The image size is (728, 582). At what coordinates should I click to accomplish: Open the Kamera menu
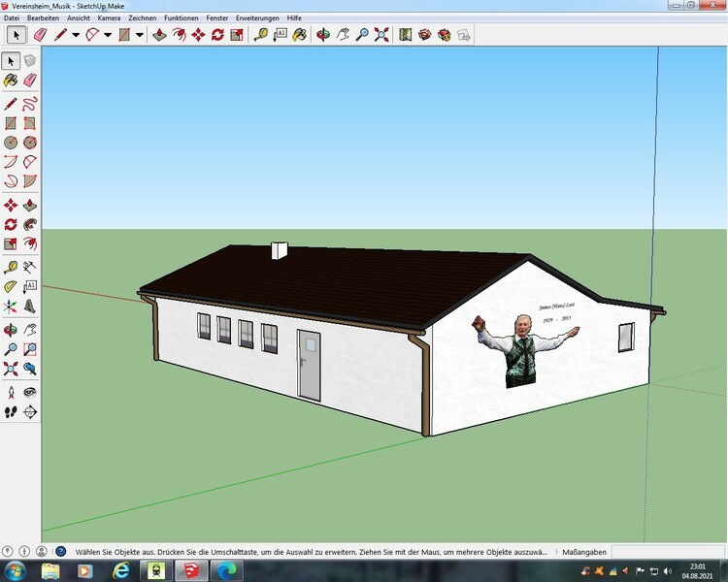point(109,18)
